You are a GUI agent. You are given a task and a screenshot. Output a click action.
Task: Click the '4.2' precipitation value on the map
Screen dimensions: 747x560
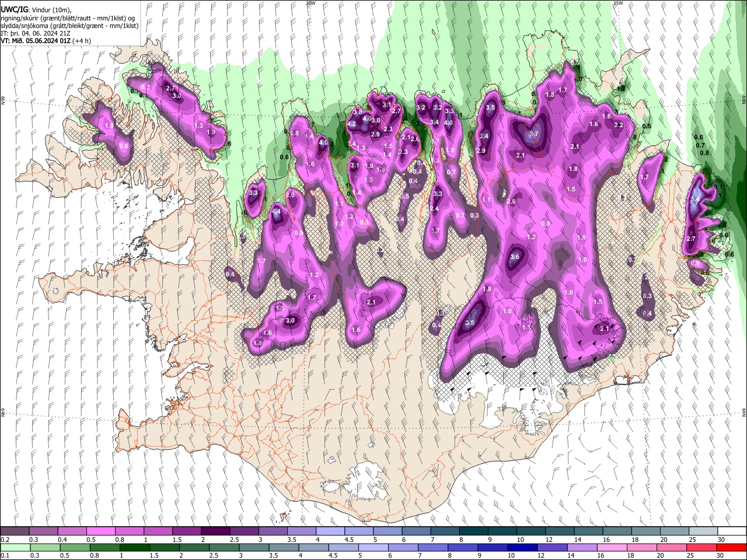coord(351,124)
